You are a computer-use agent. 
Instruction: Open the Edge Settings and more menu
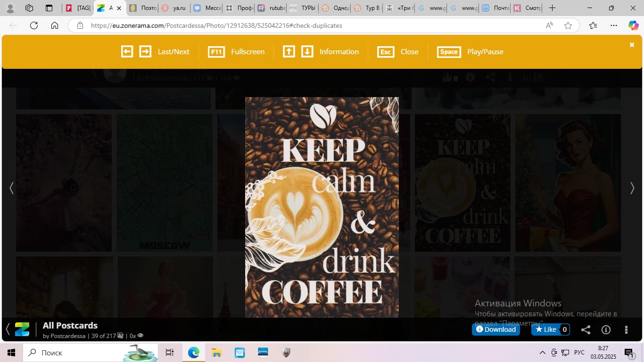[613, 25]
